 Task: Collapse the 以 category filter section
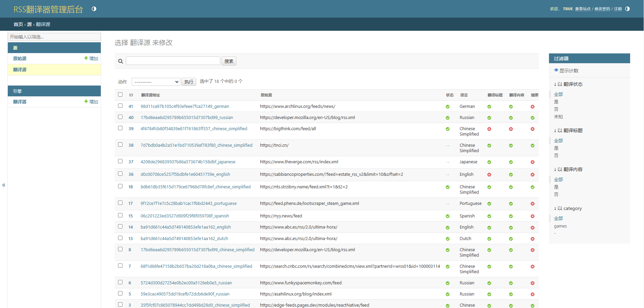click(x=568, y=209)
